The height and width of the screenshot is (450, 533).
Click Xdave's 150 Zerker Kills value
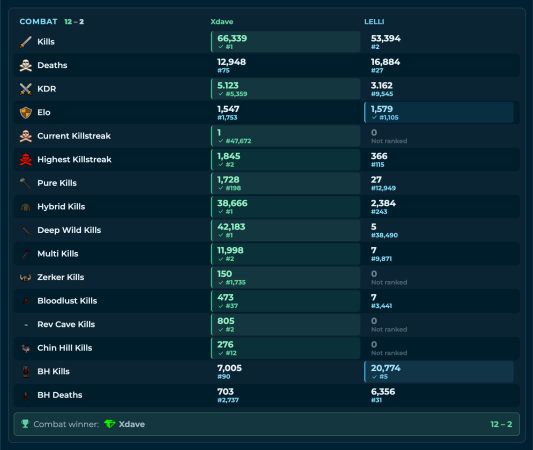click(224, 274)
